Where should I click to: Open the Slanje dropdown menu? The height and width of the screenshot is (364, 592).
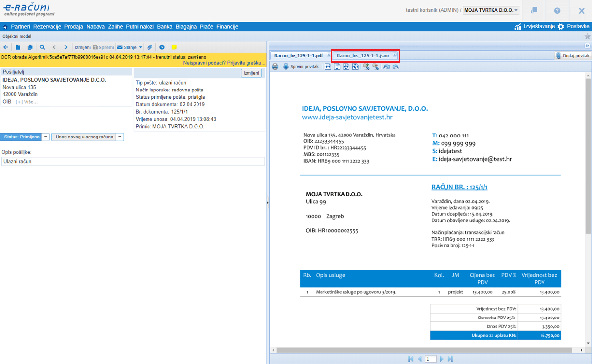point(130,47)
